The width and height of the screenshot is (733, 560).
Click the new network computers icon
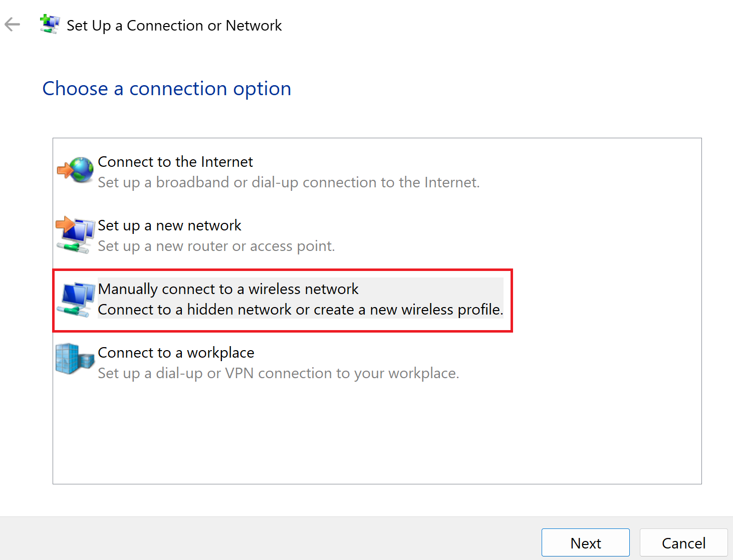click(x=75, y=234)
